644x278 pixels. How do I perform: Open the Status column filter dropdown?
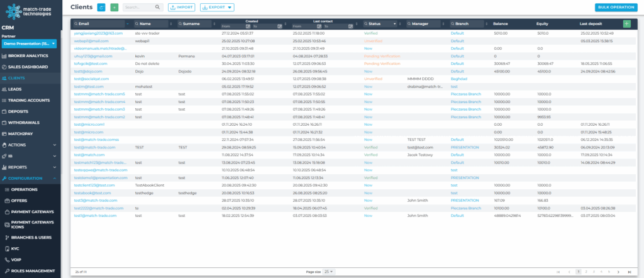click(395, 24)
